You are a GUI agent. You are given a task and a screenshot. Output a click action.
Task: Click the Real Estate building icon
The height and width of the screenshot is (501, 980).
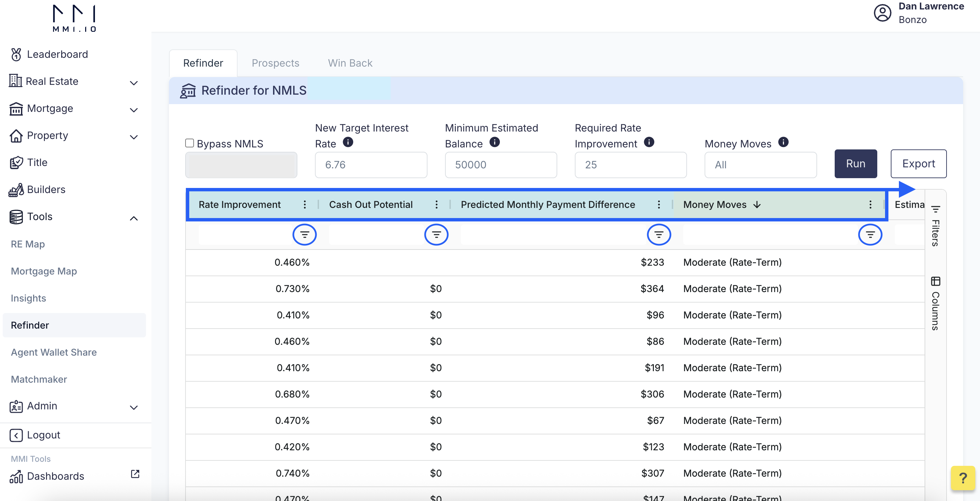(15, 81)
